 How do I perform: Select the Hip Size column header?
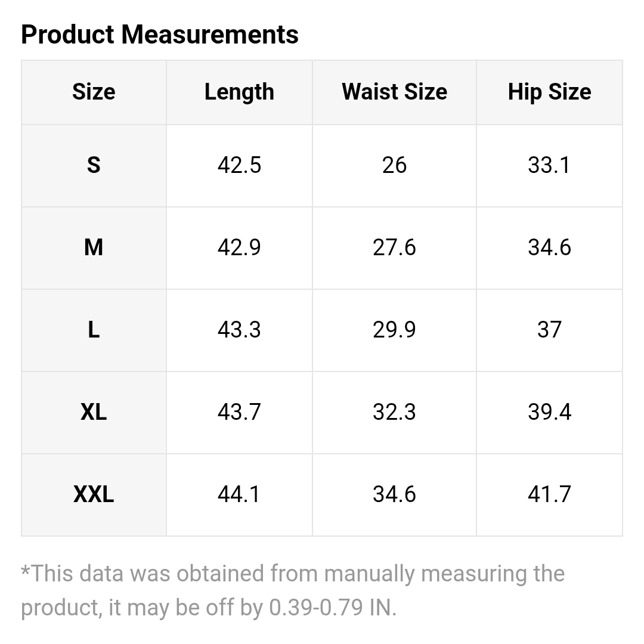(549, 92)
